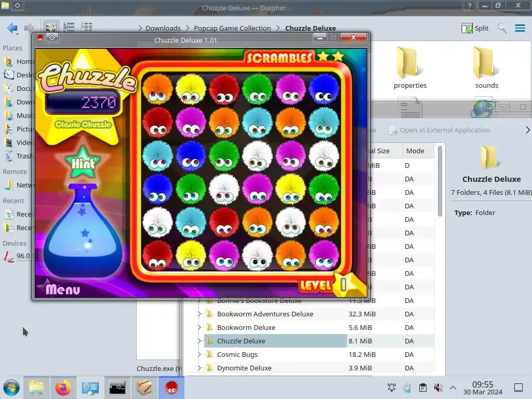Viewport: 532px width, 399px height.
Task: Click the Hint star in Chuzzle
Action: tap(83, 163)
